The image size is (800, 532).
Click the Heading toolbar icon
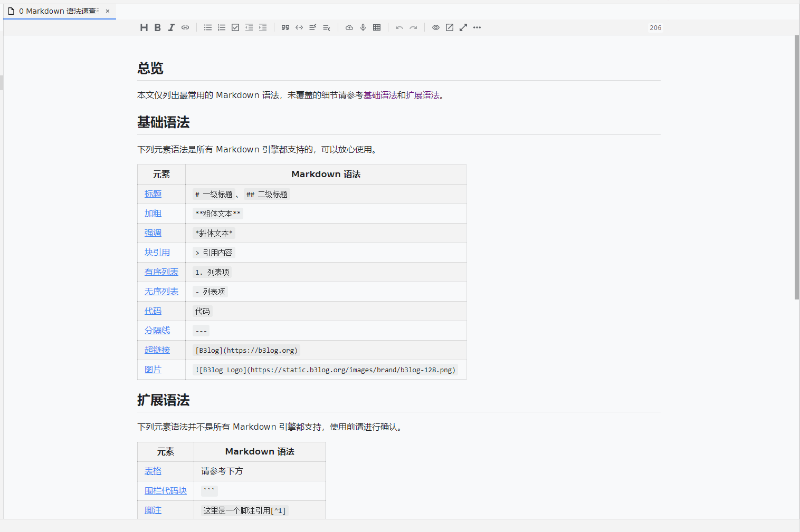144,27
